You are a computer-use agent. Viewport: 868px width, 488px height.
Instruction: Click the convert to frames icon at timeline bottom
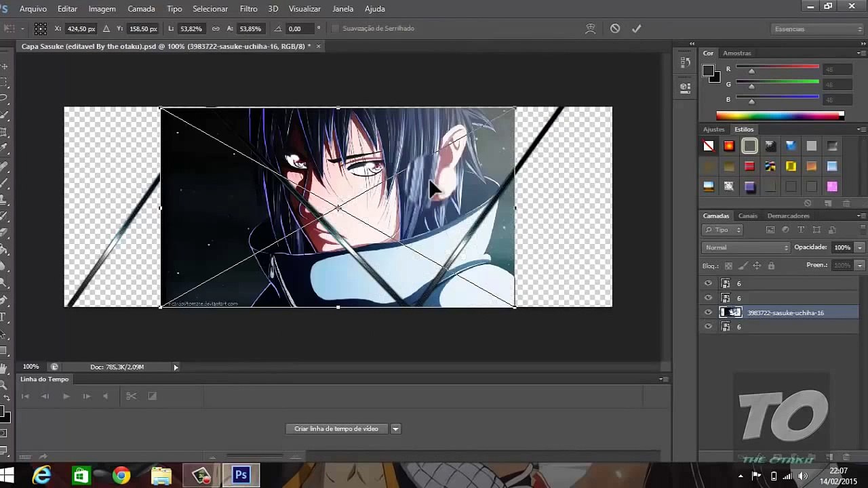coord(24,457)
